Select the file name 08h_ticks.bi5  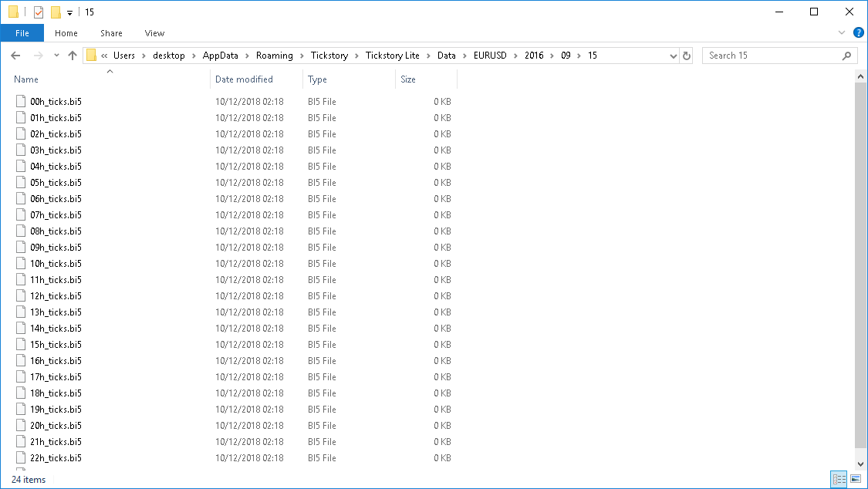pos(56,231)
